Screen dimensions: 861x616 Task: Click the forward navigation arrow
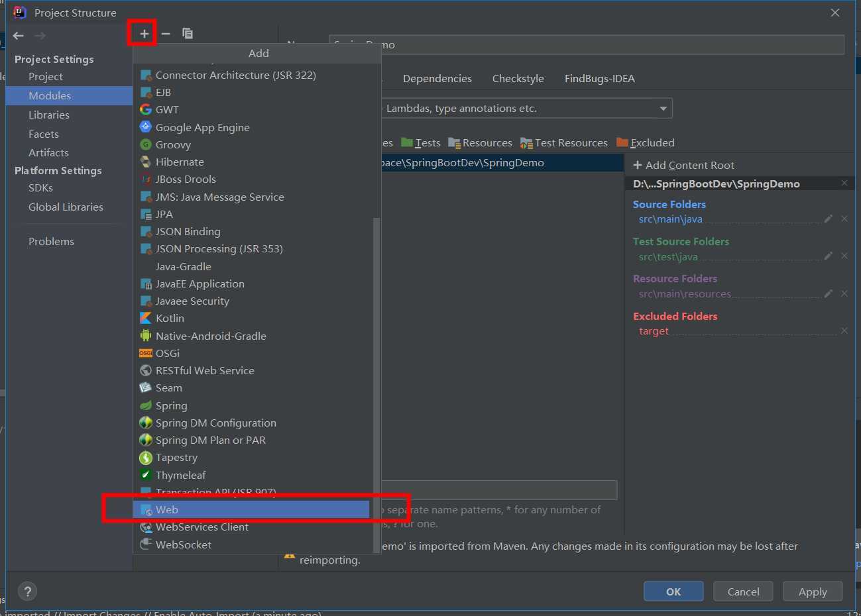click(40, 36)
